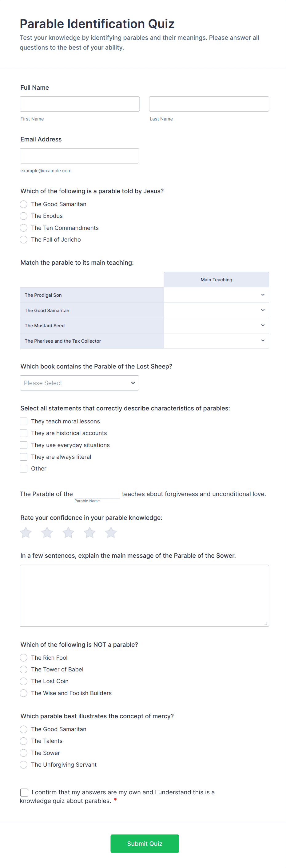Select The Unforgiving Servant for mercy
286x868 pixels.
(24, 764)
